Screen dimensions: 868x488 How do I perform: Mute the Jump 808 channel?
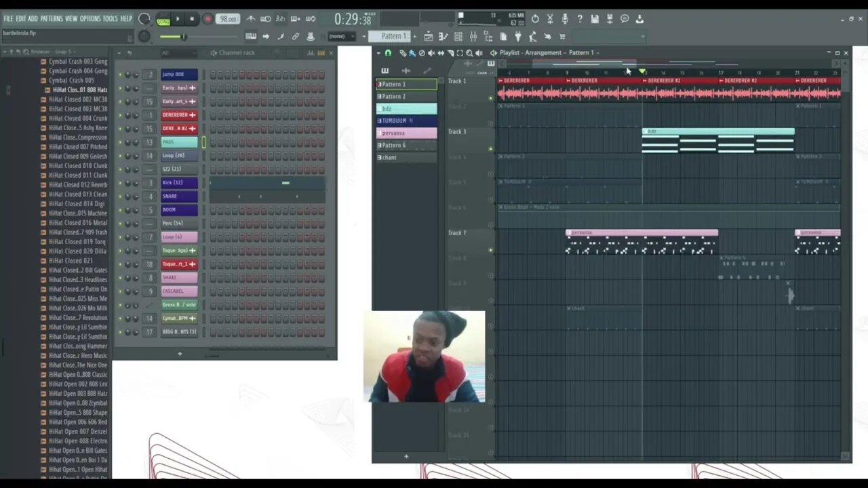(x=120, y=75)
